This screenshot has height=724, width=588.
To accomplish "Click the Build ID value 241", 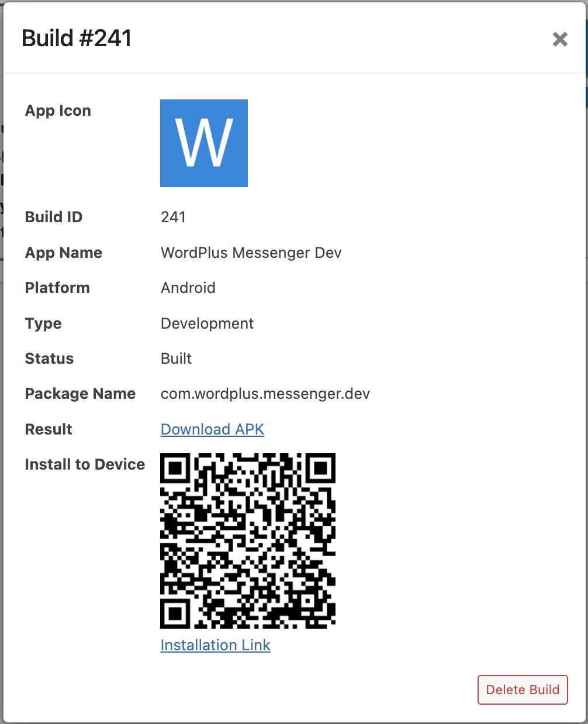I will point(173,217).
